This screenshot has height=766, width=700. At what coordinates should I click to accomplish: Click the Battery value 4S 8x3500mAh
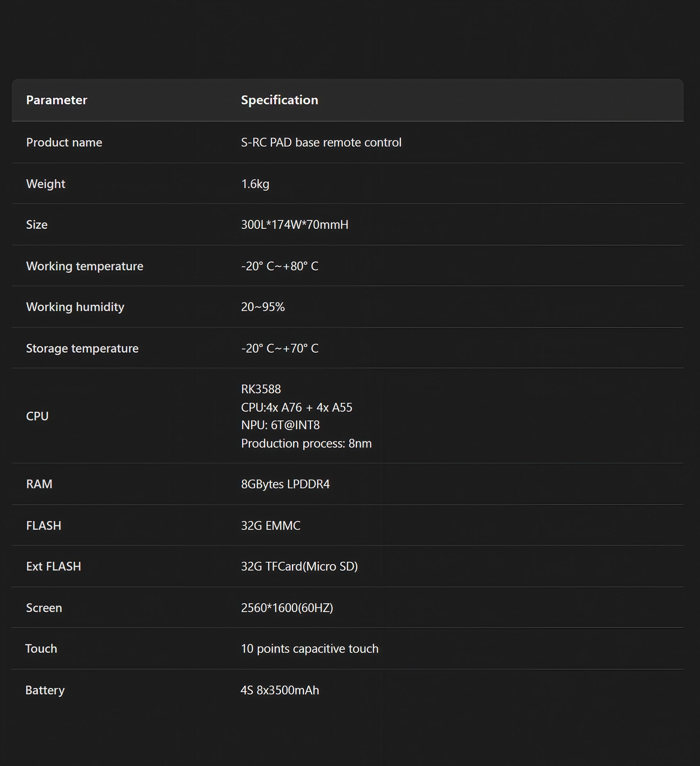coord(280,690)
